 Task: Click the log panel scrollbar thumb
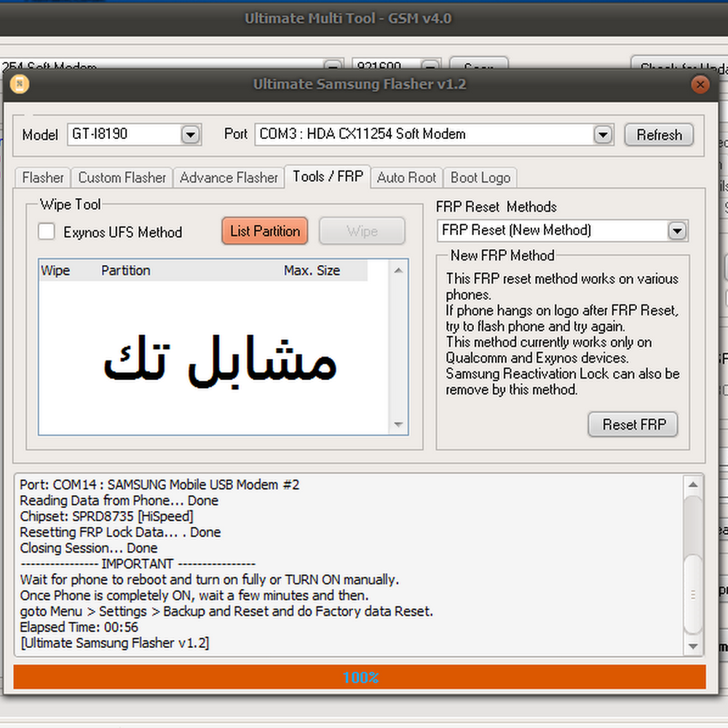pyautogui.click(x=693, y=594)
